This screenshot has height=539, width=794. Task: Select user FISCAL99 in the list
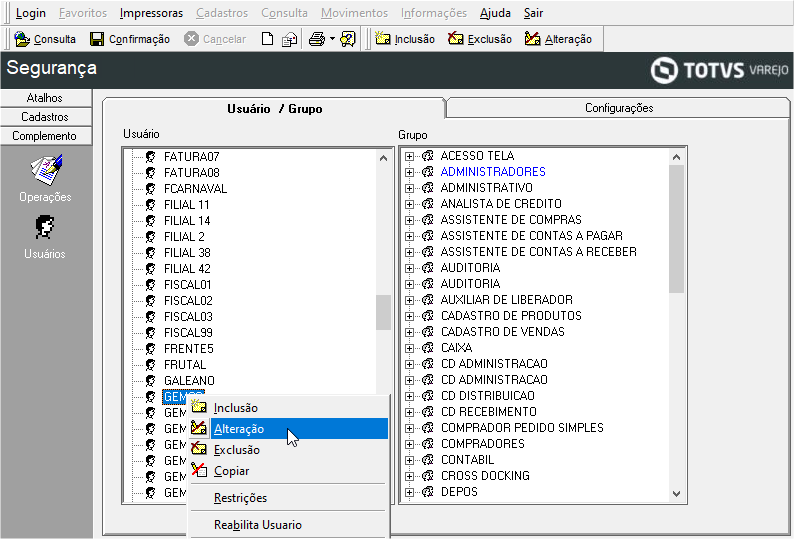tap(188, 333)
